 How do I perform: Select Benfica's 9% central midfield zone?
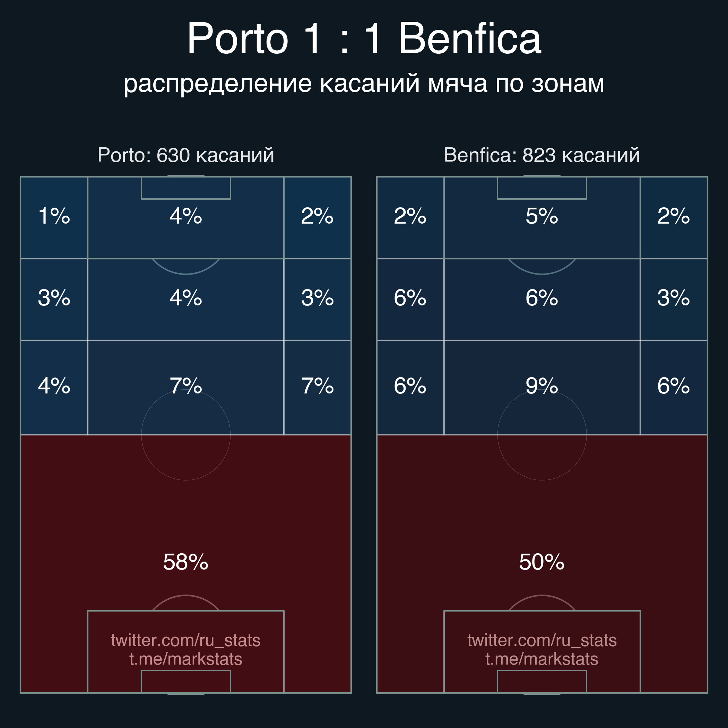coord(542,388)
